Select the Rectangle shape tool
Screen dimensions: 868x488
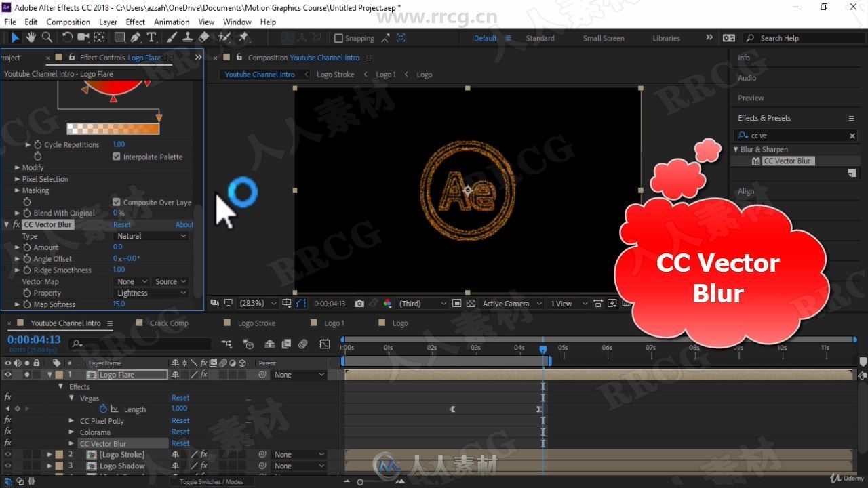120,38
